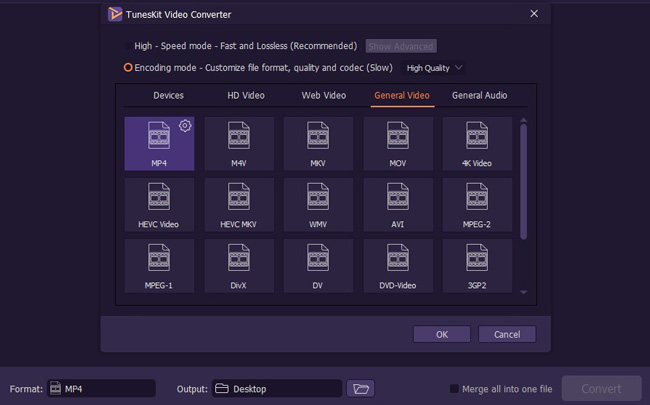The image size is (650, 405).
Task: Click the Show Advanced button
Action: point(401,46)
